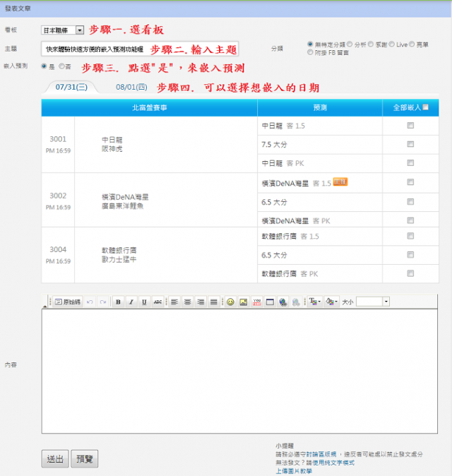Click the insert image icon
The image size is (452, 476).
pyautogui.click(x=244, y=302)
